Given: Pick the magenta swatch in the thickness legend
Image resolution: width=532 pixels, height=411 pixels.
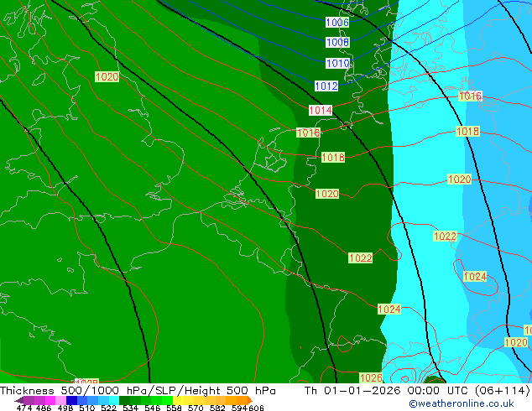Looking at the screenshot, I should (50, 400).
